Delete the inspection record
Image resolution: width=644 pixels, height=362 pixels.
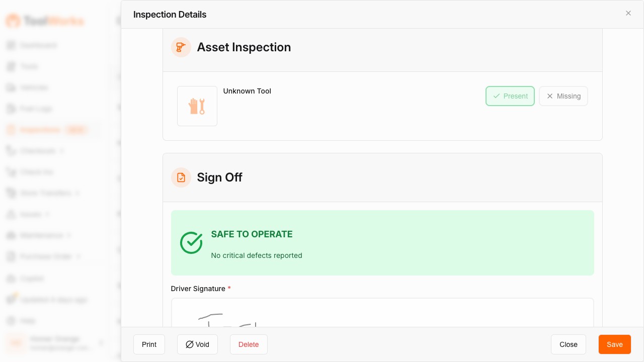point(249,344)
